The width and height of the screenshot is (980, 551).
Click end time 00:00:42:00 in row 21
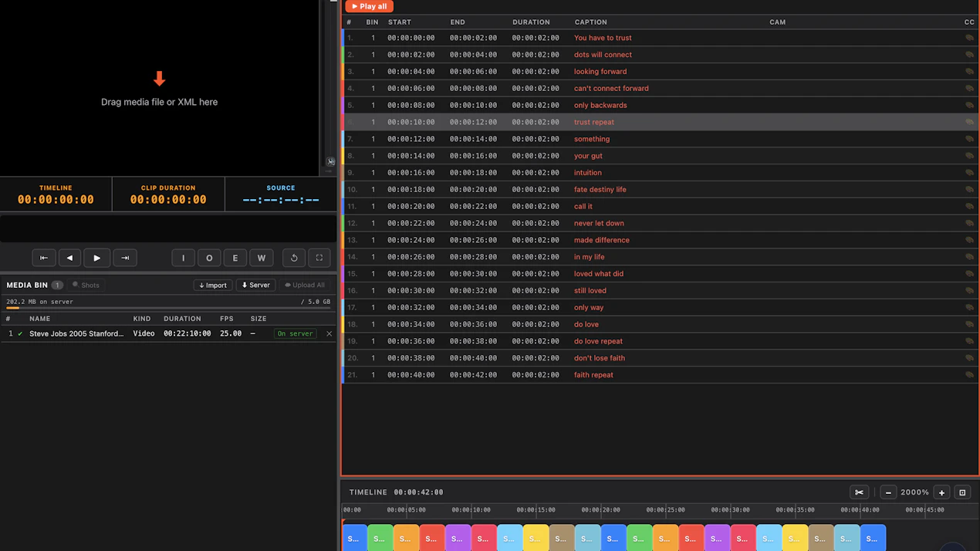click(473, 375)
